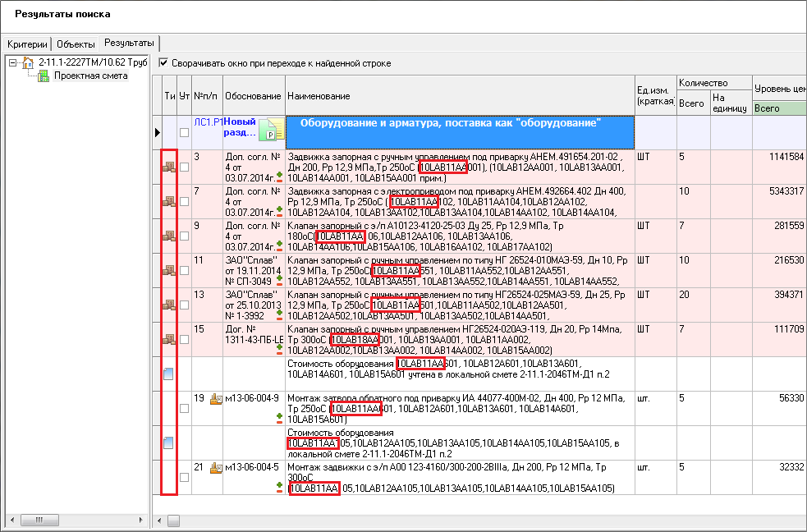
Task: Click the plus/minus marker under м13-06-004-9
Action: [279, 419]
